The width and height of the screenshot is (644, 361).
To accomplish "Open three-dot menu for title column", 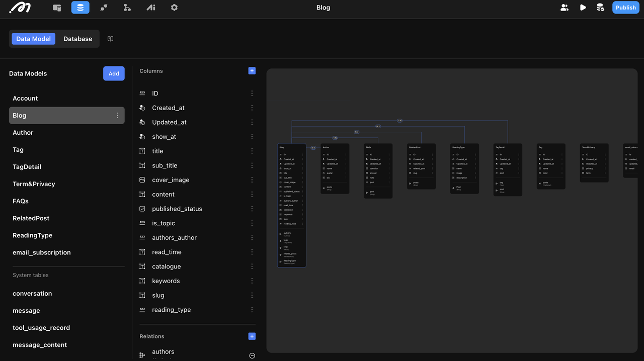I will point(252,151).
